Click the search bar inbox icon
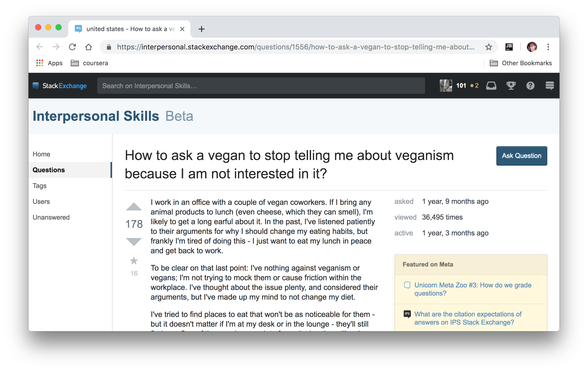Viewport: 588px width, 372px height. (x=492, y=85)
